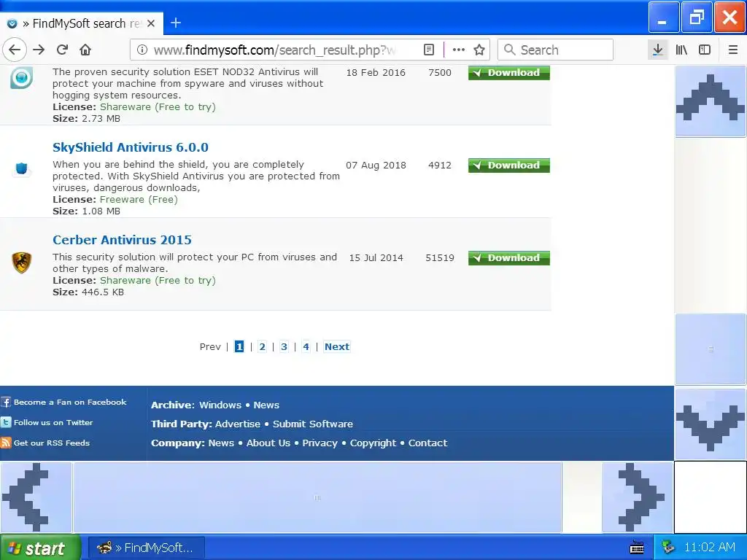This screenshot has width=747, height=560.
Task: Click the vertical scrollbar down arrow
Action: [711, 424]
